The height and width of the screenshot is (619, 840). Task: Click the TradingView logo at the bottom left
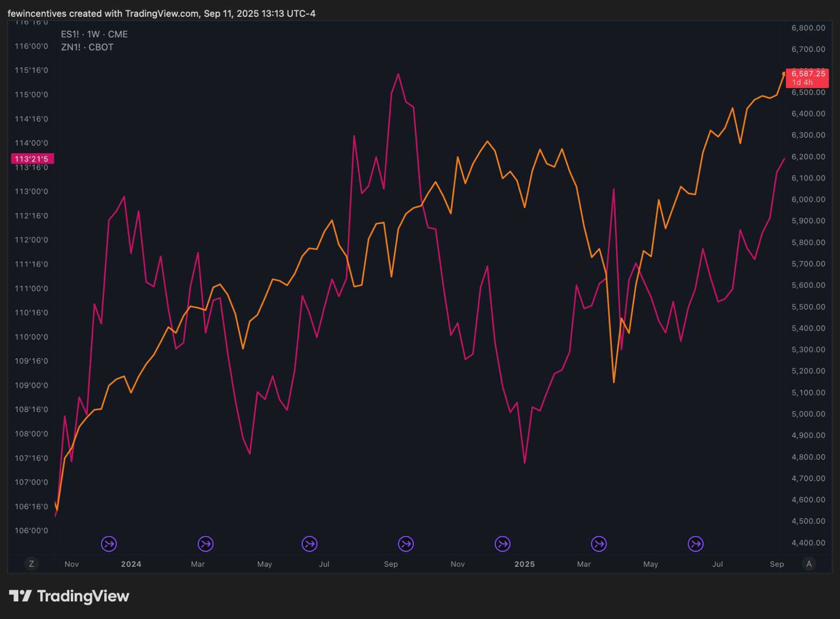69,596
